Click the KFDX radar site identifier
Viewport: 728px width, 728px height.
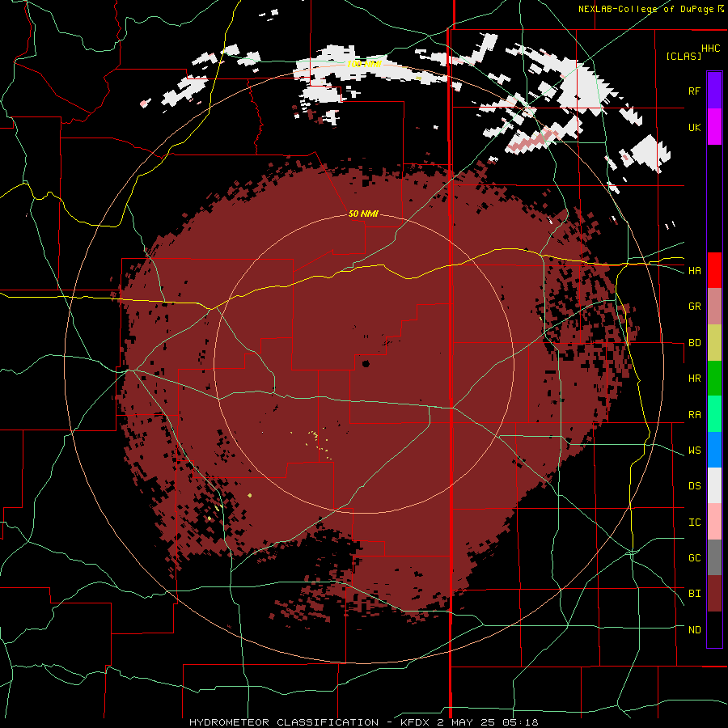point(416,722)
